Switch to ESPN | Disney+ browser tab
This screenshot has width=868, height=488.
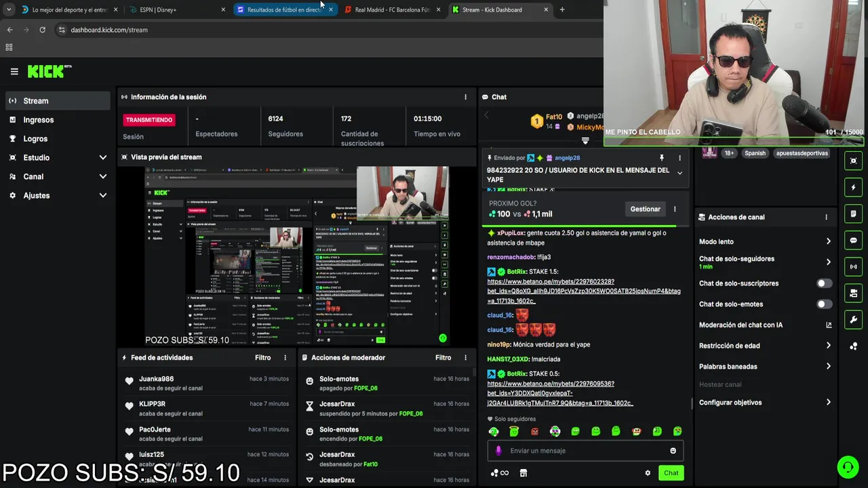coord(176,9)
